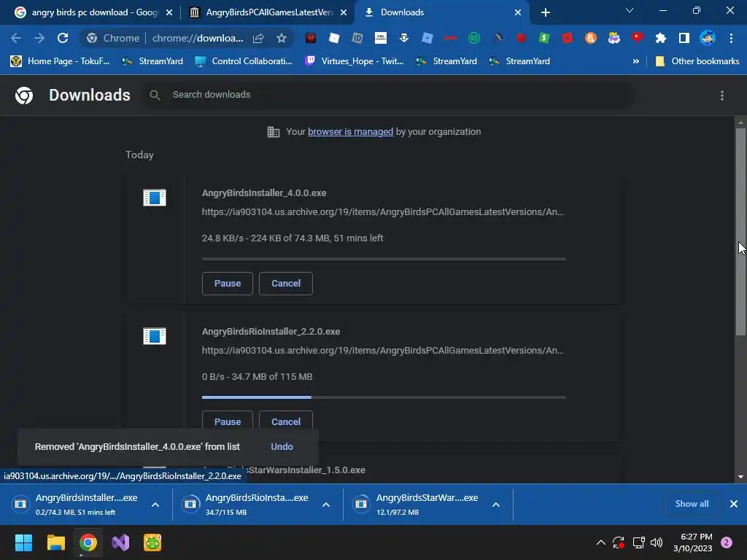The image size is (747, 560).
Task: Show more bookmarks chevron
Action: 635,61
